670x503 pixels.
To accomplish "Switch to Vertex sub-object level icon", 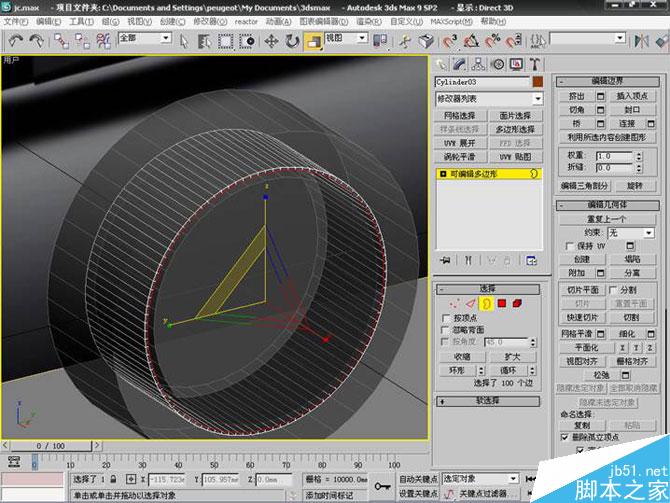I will 455,303.
